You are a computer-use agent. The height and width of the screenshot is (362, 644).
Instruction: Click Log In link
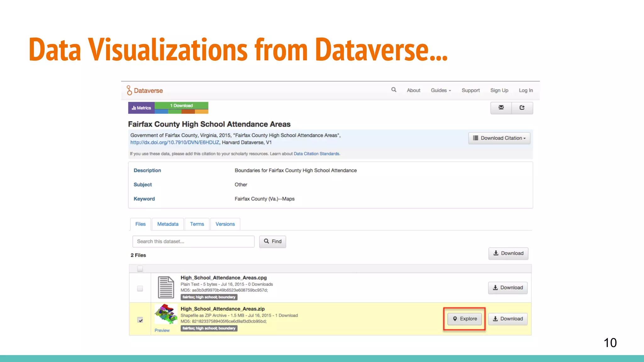[526, 90]
